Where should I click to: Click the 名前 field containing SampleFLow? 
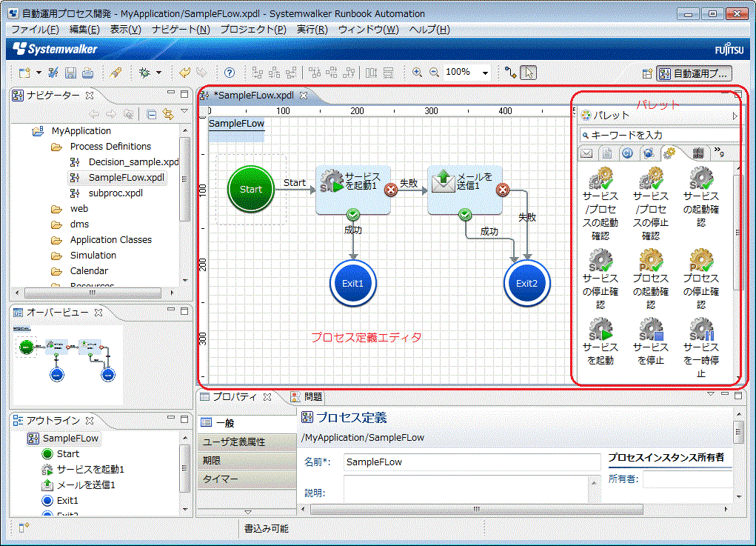pyautogui.click(x=472, y=462)
